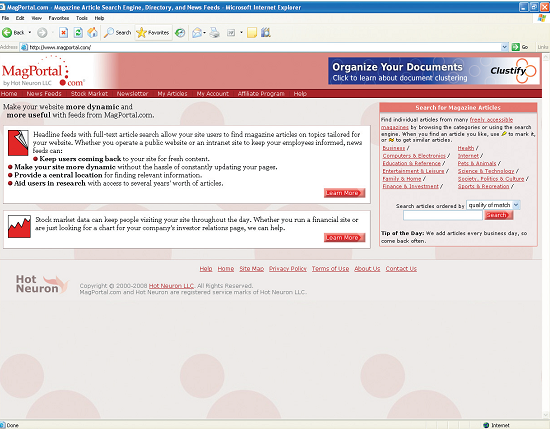
Task: Click the Research books toolbar icon
Action: 266,33
